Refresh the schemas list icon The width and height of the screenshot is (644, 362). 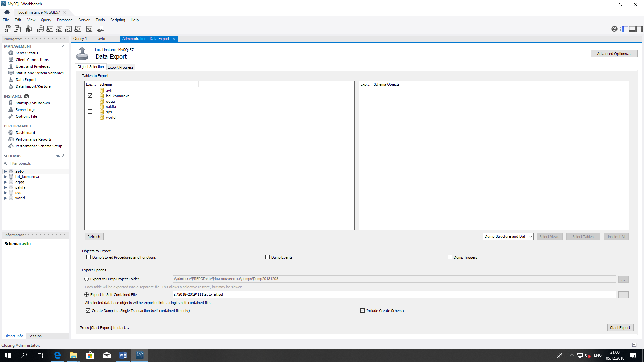58,156
